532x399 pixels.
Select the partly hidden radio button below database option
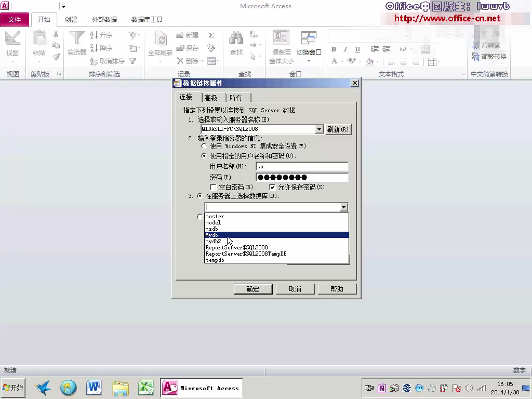coord(200,217)
